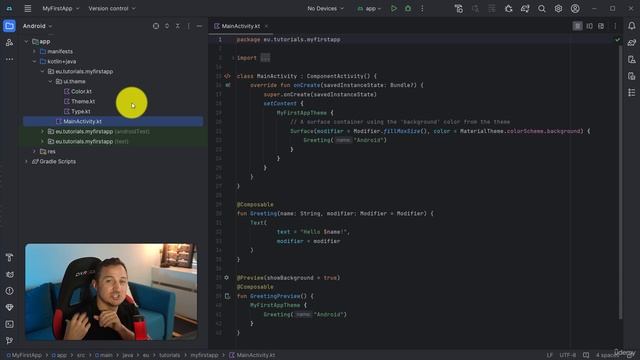This screenshot has width=640, height=360.
Task: Open the Logcat tool window
Action: [9, 274]
